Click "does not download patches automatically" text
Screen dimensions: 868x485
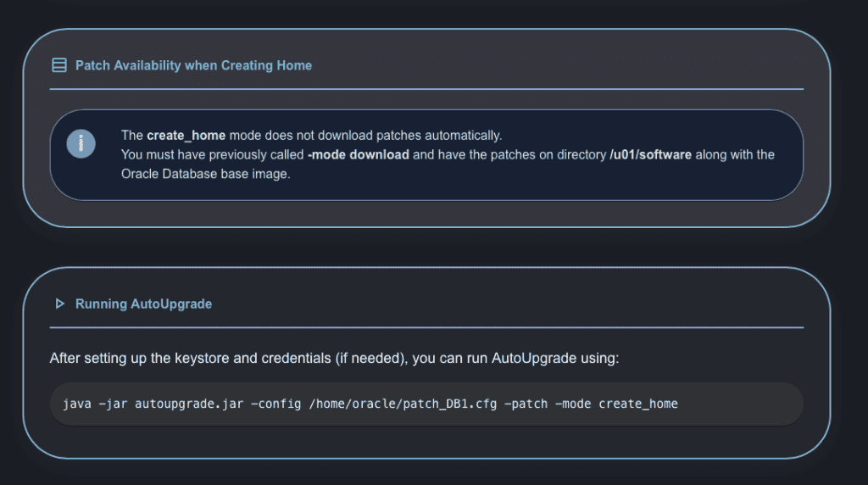pyautogui.click(x=365, y=135)
